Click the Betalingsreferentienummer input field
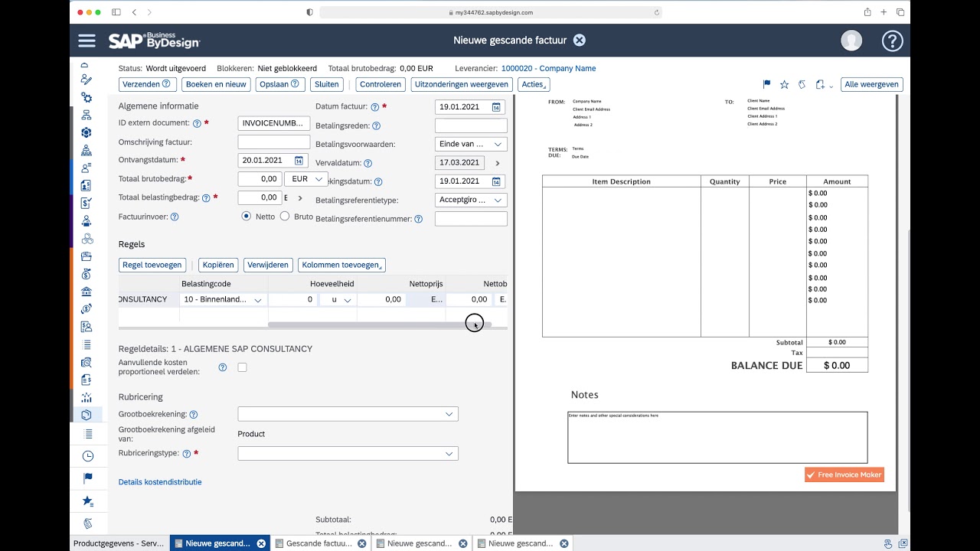The width and height of the screenshot is (980, 551). click(471, 219)
